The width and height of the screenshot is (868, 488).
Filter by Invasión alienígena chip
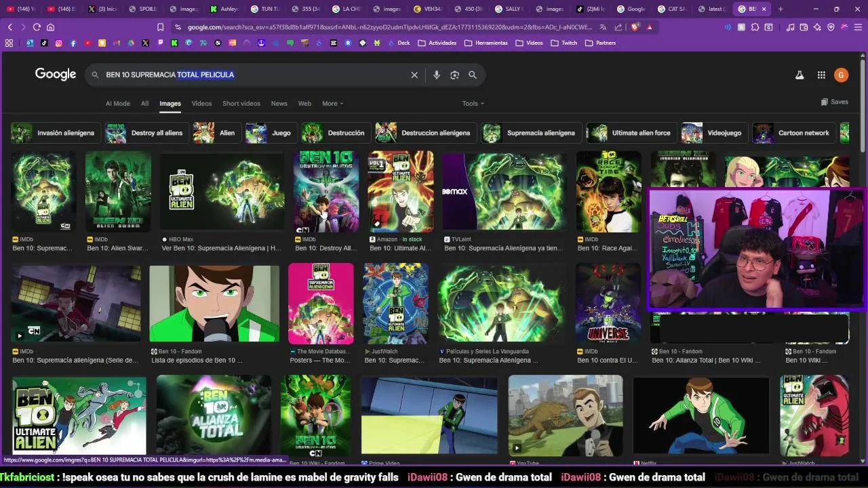click(56, 133)
